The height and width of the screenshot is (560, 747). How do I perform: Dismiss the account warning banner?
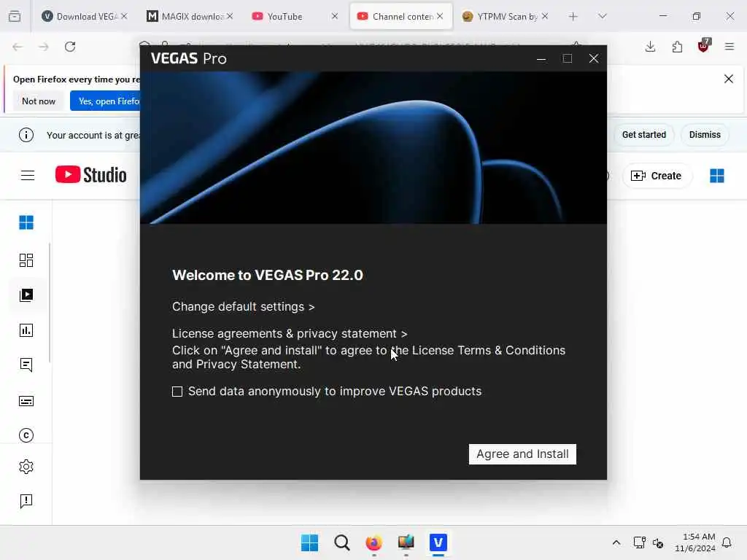(705, 135)
